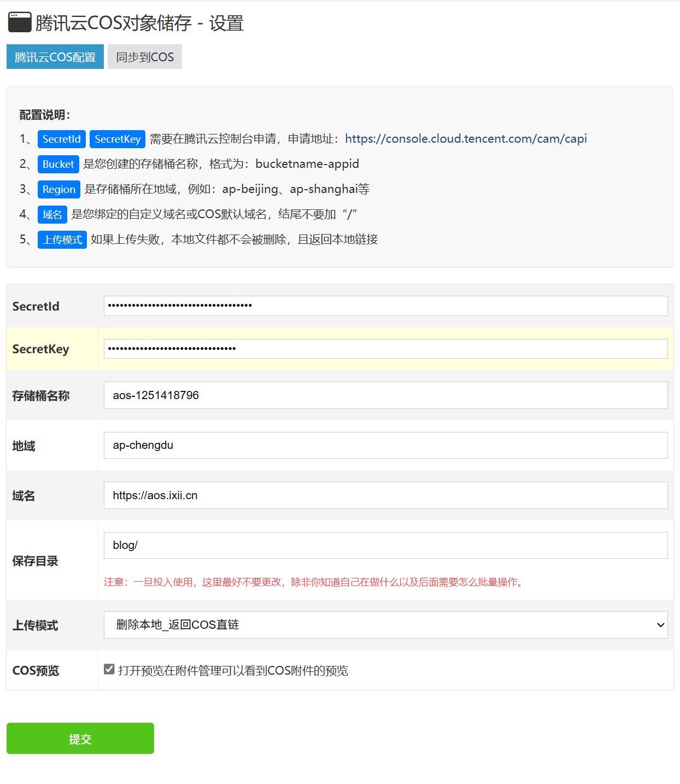Click the 保存目录 row label

click(35, 561)
